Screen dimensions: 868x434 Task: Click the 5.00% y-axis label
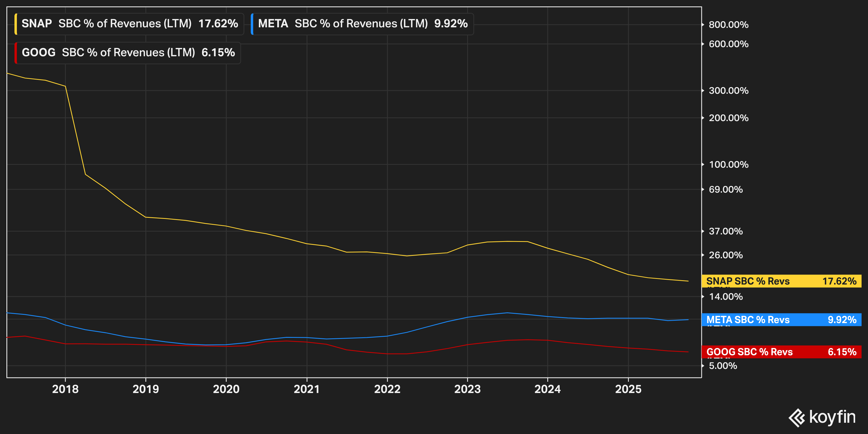[x=723, y=366]
